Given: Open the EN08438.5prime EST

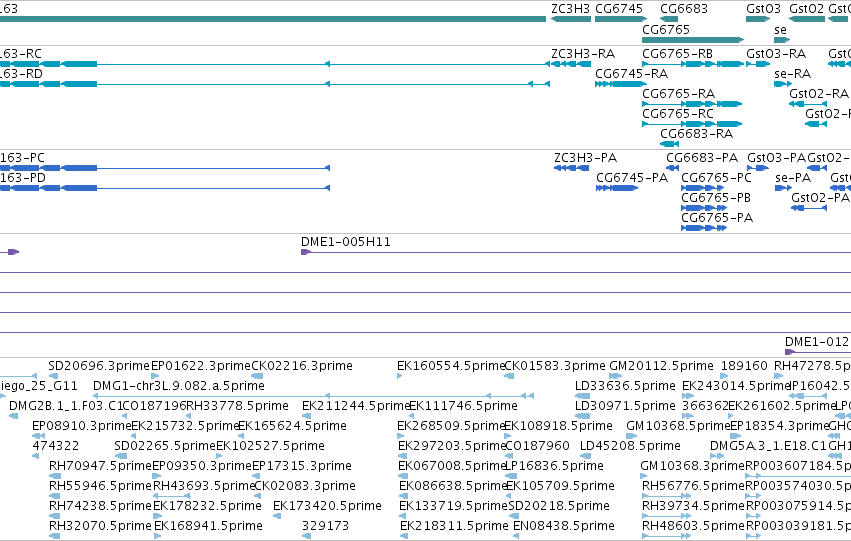Looking at the screenshot, I should pos(516,536).
